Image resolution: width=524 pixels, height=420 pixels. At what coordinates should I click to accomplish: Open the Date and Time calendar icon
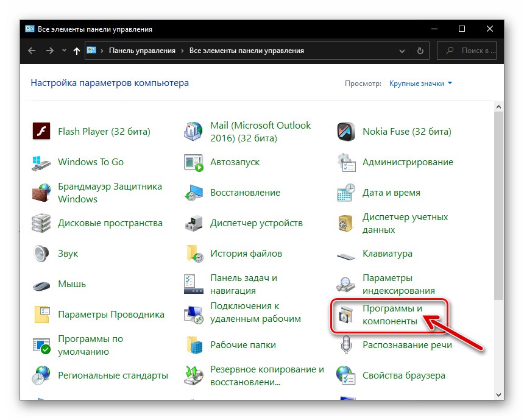[346, 193]
